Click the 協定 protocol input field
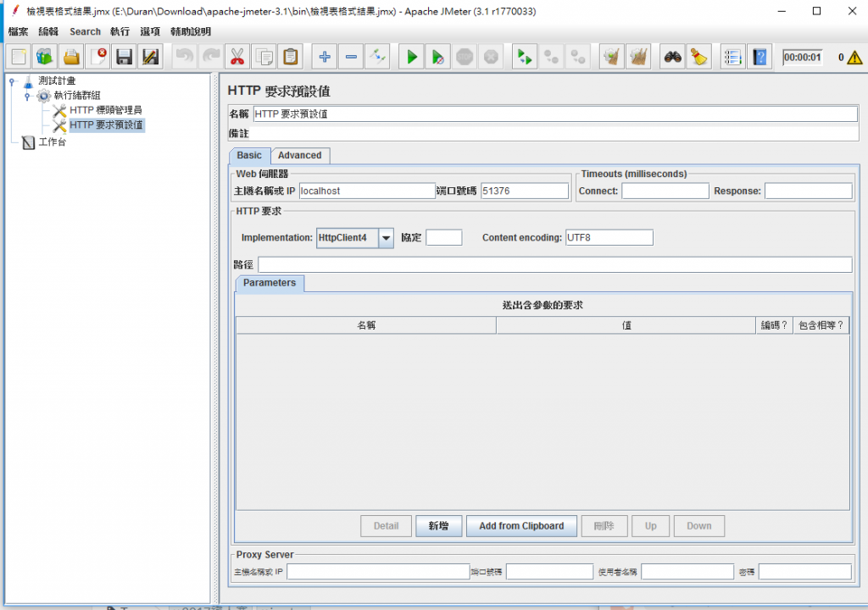Image resolution: width=868 pixels, height=610 pixels. click(443, 238)
